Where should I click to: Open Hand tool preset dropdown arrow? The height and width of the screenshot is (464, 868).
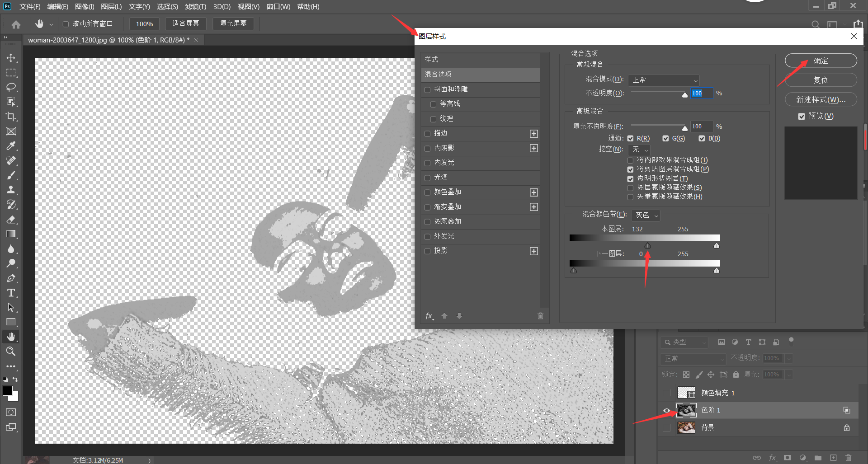51,24
